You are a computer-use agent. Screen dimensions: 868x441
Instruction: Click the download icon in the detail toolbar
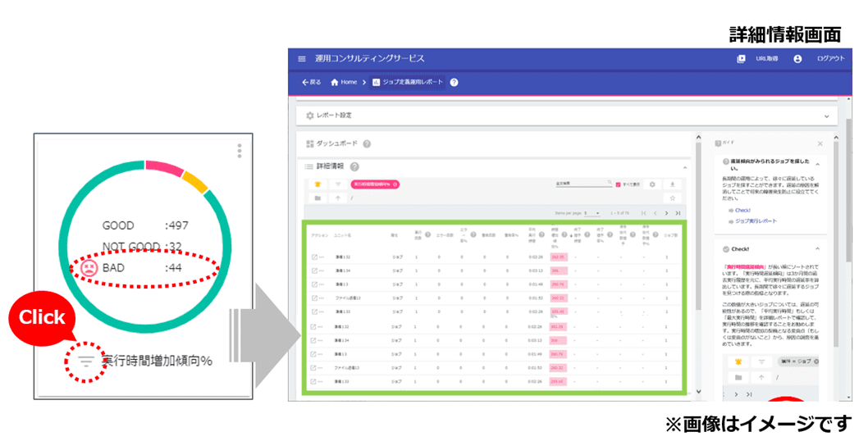[673, 184]
